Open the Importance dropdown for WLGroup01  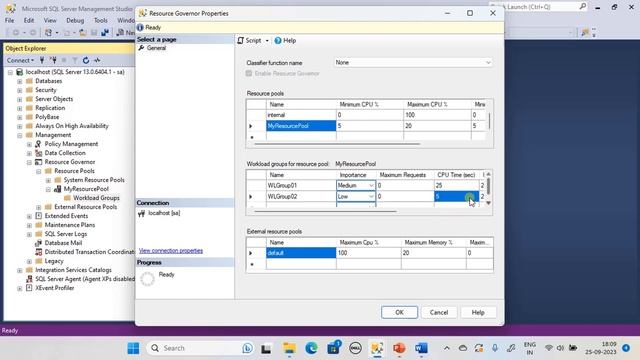pos(371,186)
